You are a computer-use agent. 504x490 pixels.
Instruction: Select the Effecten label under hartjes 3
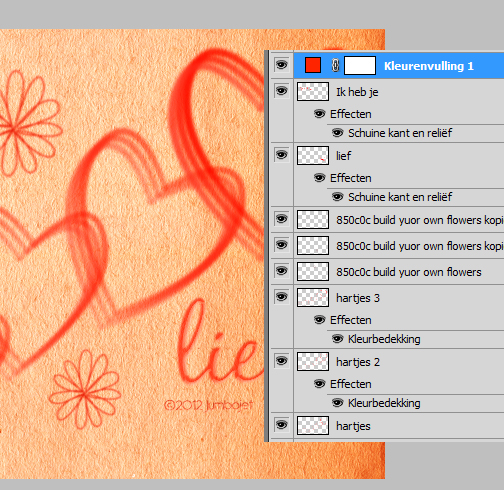351,320
